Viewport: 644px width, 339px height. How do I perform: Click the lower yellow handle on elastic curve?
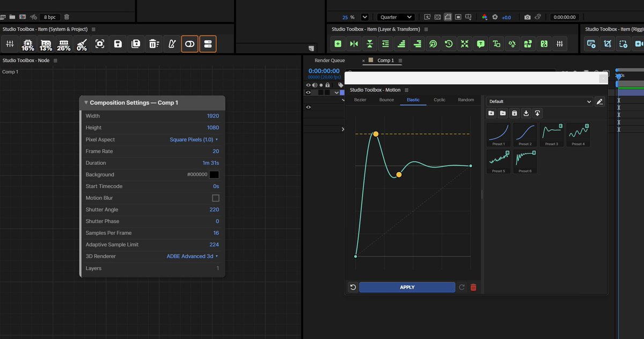pos(399,175)
